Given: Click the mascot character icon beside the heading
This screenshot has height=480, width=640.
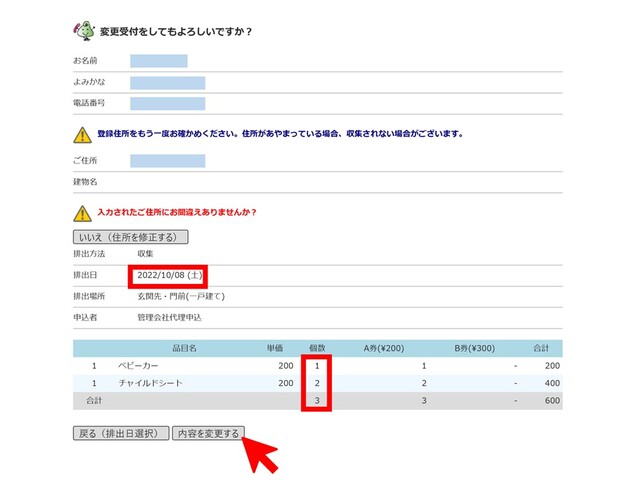Looking at the screenshot, I should tap(84, 31).
